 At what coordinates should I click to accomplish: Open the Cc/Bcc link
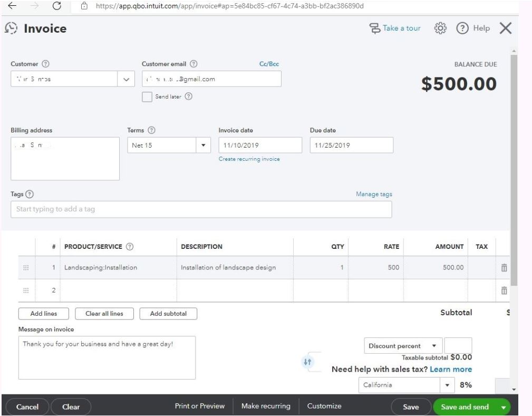[x=269, y=64]
